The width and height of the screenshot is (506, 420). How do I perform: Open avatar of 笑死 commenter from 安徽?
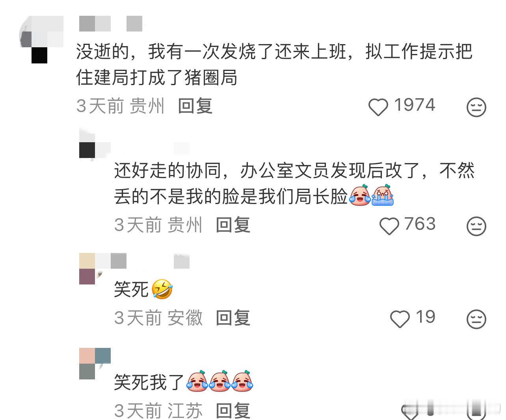coord(95,269)
